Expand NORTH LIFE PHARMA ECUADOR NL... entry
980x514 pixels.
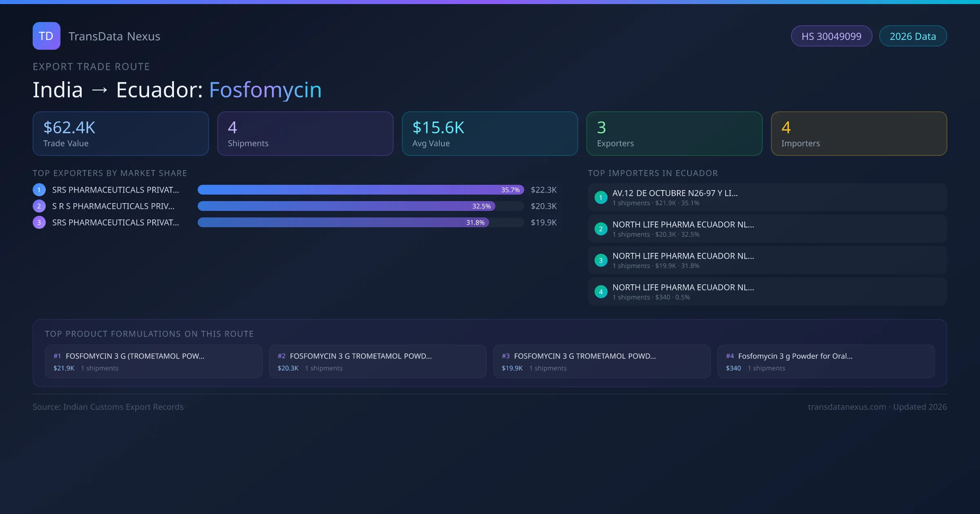[x=683, y=224]
